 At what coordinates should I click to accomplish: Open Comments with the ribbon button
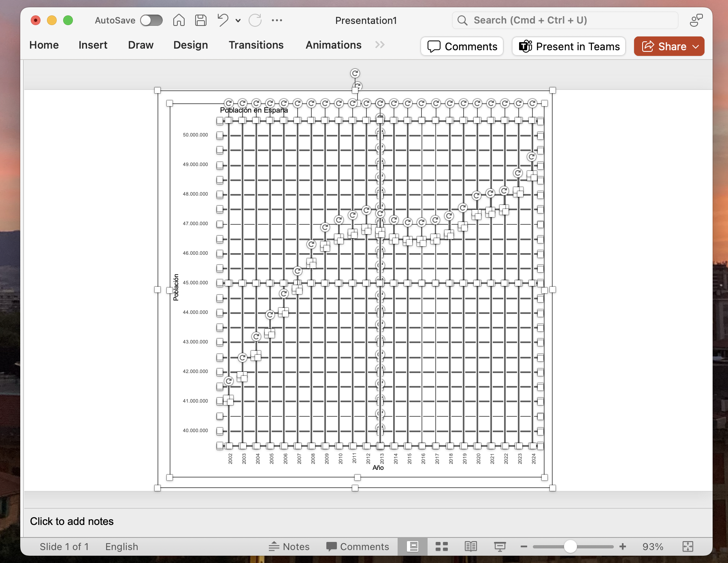462,46
